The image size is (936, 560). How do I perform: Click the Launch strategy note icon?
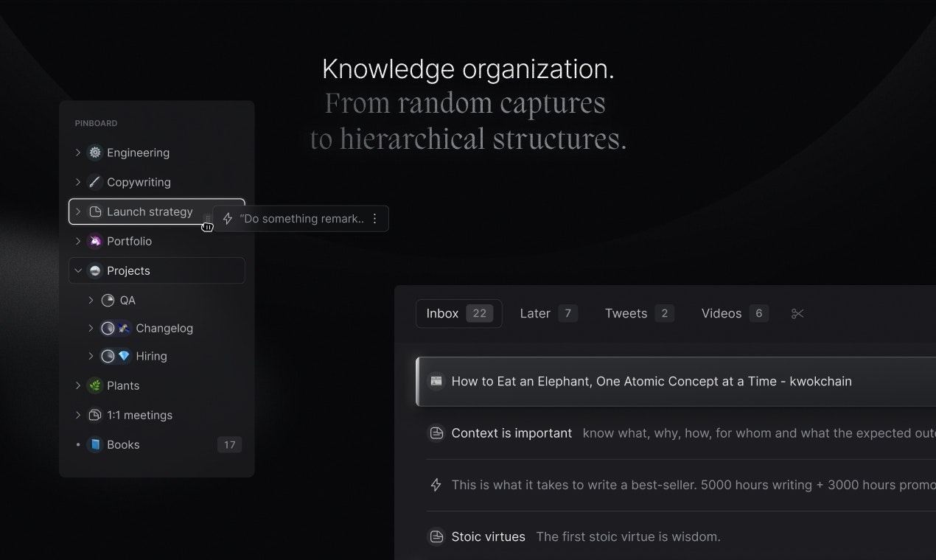(x=95, y=211)
